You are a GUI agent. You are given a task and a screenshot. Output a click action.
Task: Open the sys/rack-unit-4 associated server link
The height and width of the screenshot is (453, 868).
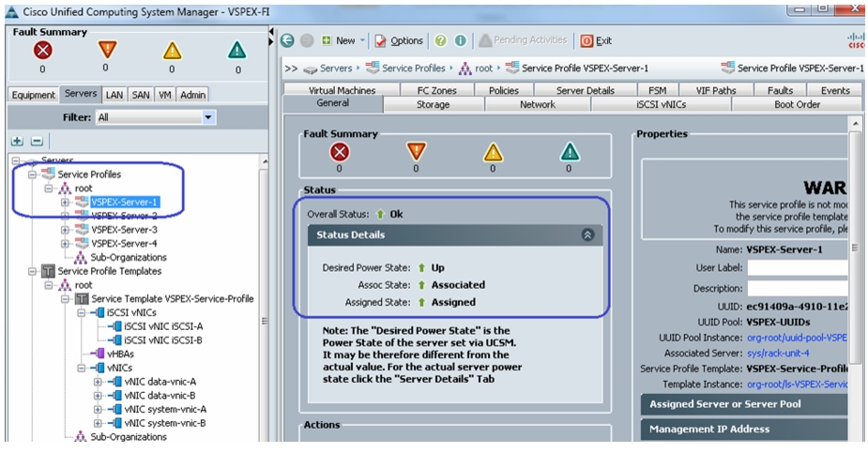point(778,353)
